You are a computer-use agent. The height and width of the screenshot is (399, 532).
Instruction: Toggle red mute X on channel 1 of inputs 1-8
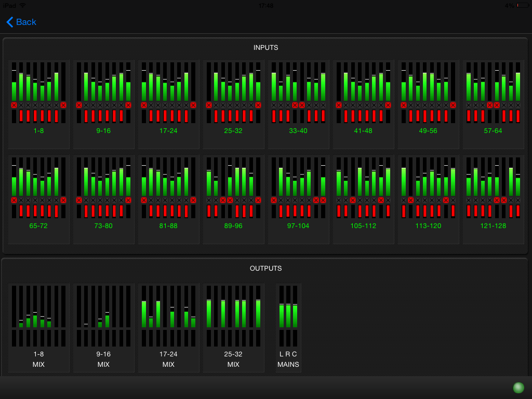click(14, 105)
